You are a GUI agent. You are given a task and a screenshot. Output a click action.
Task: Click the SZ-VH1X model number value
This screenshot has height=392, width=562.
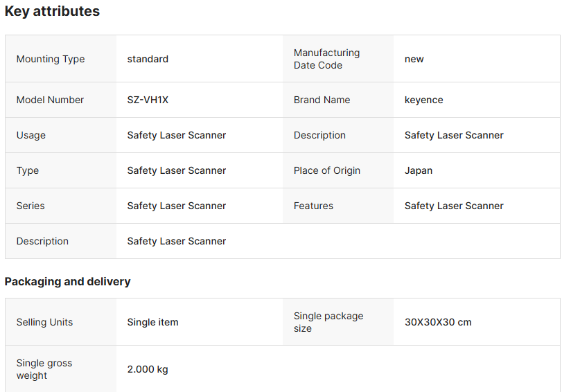(148, 100)
